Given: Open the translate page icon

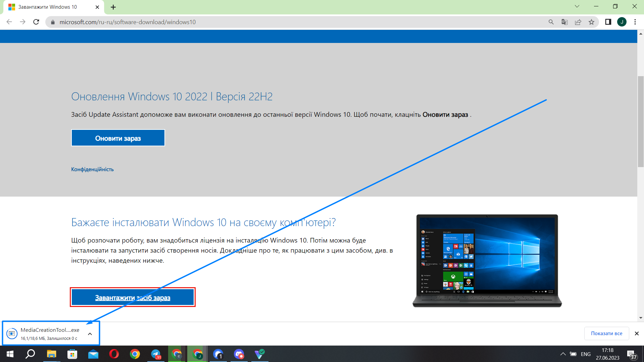Looking at the screenshot, I should [564, 22].
